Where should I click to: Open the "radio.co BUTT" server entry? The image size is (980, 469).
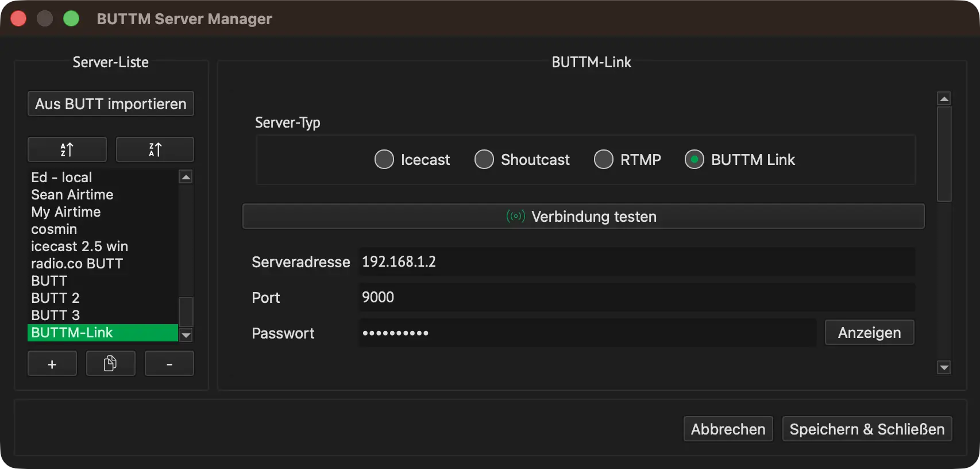103,263
